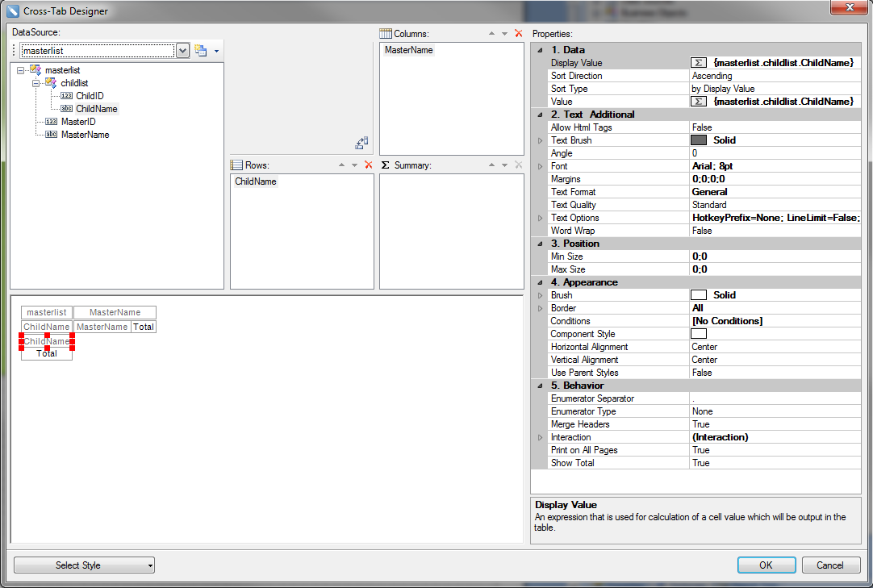Click the masterlist data source icon in tree
The image size is (873, 588).
(35, 69)
